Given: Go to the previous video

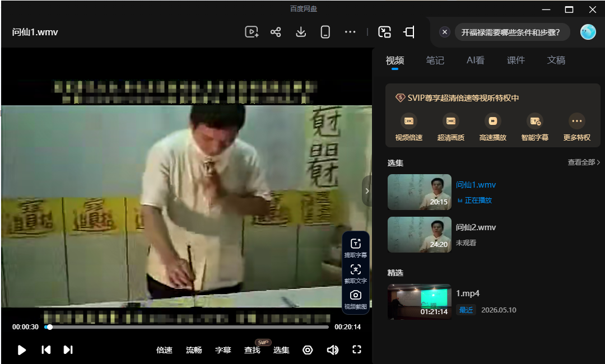Looking at the screenshot, I should click(x=46, y=350).
